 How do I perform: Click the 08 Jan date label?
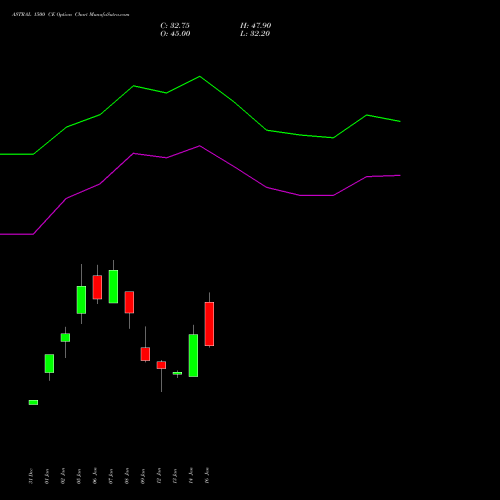[127, 476]
